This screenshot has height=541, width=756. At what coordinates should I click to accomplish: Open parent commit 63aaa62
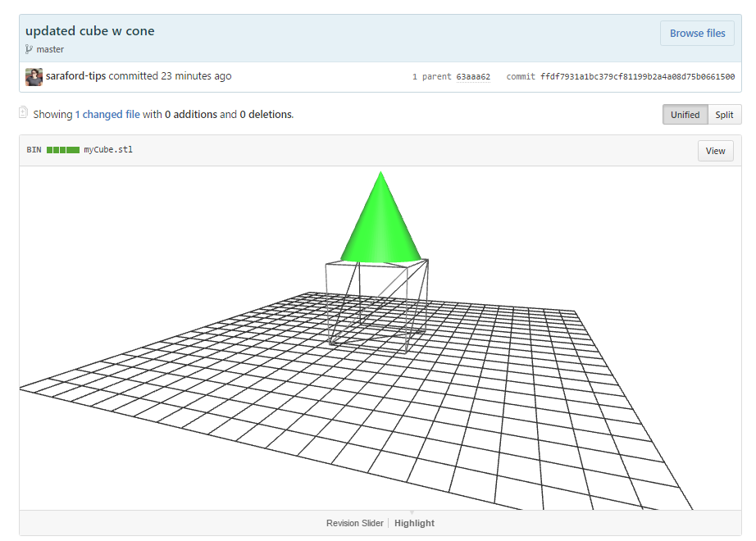[473, 77]
